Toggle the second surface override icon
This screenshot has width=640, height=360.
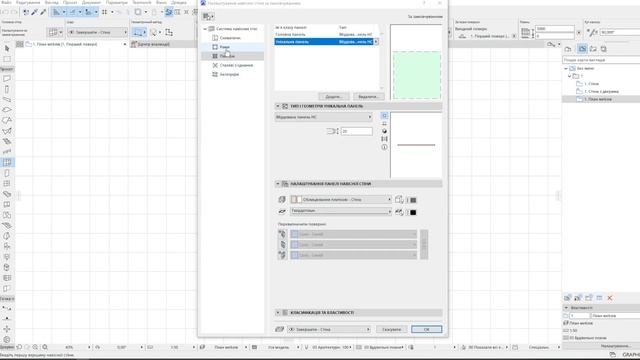click(282, 244)
